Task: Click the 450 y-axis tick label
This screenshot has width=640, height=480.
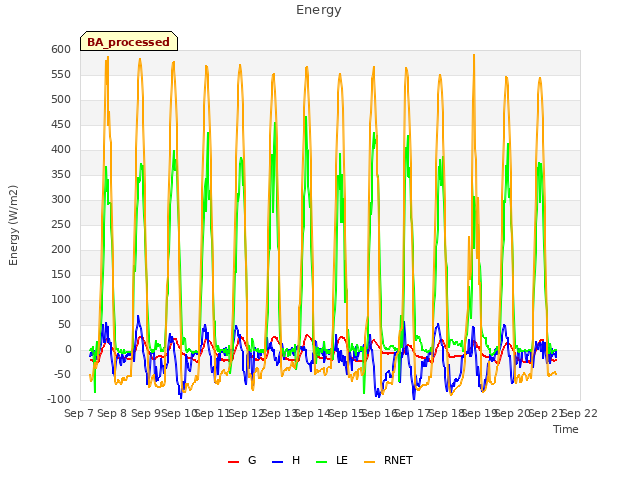Action: pyautogui.click(x=61, y=125)
